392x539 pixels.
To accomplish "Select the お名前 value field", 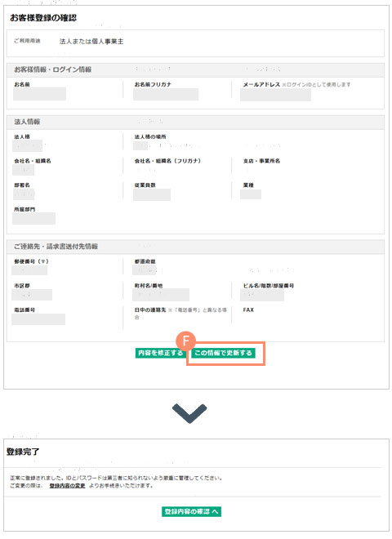I will pyautogui.click(x=39, y=94).
